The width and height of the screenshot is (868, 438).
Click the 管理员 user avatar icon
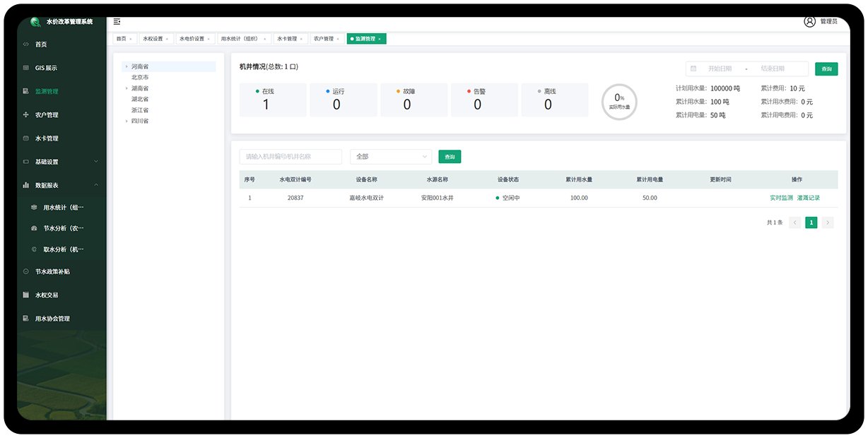(809, 21)
